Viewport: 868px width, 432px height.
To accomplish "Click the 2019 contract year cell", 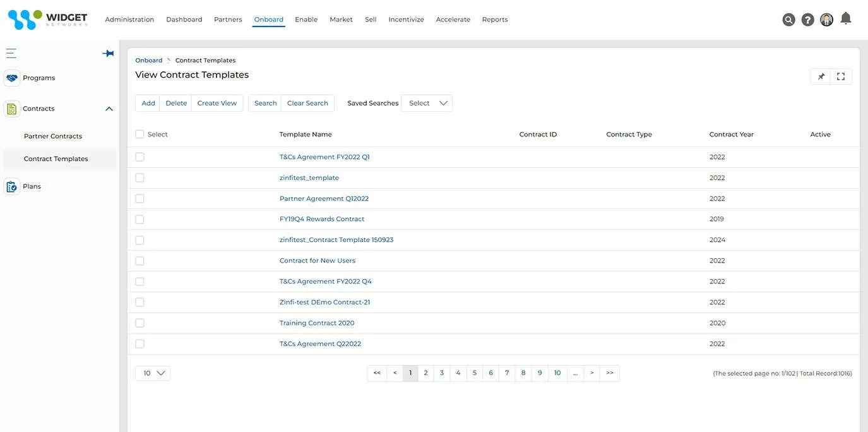I will pos(716,219).
